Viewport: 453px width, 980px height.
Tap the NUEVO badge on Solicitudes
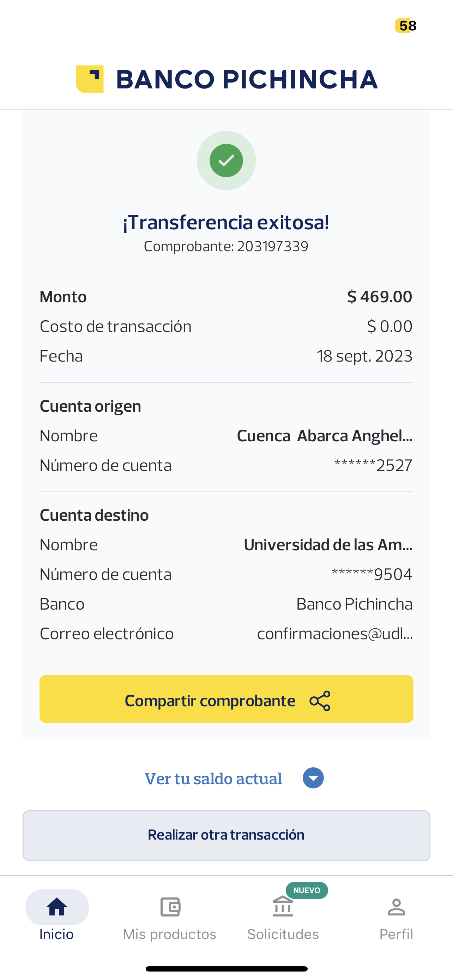click(x=307, y=890)
